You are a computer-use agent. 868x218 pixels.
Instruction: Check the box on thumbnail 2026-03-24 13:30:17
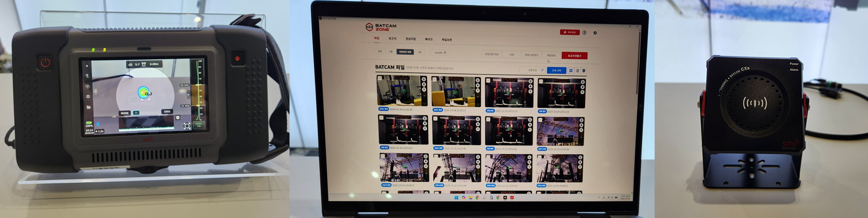(434, 79)
